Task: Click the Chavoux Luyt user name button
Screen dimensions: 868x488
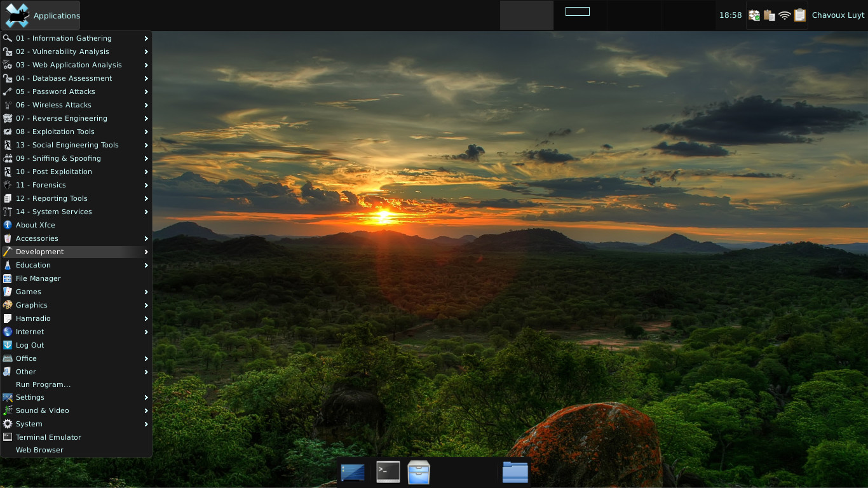Action: click(x=837, y=15)
